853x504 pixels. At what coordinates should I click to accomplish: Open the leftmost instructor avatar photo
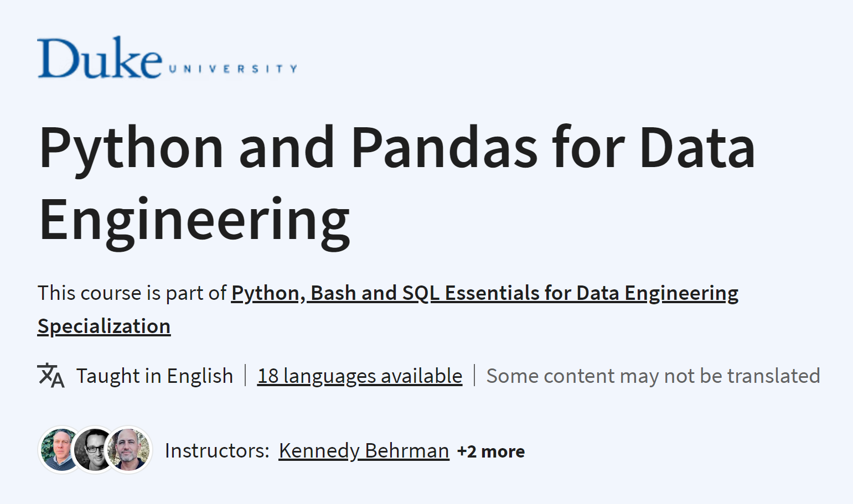tap(60, 450)
